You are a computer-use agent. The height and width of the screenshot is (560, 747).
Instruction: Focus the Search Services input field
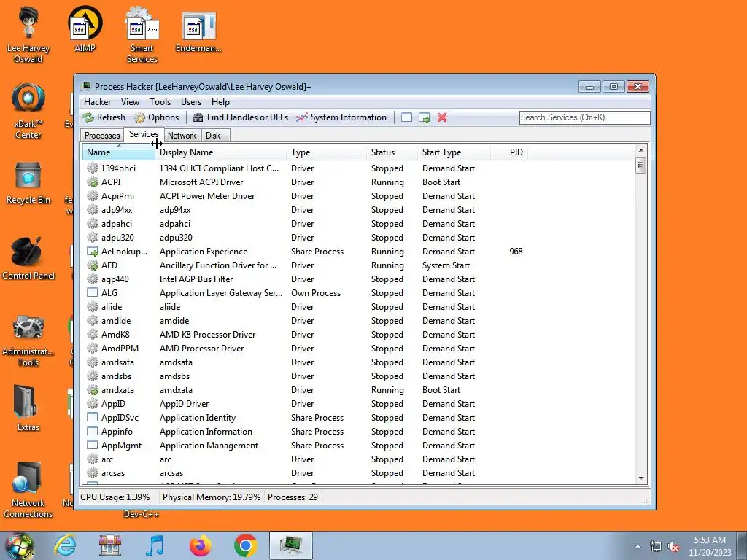584,117
